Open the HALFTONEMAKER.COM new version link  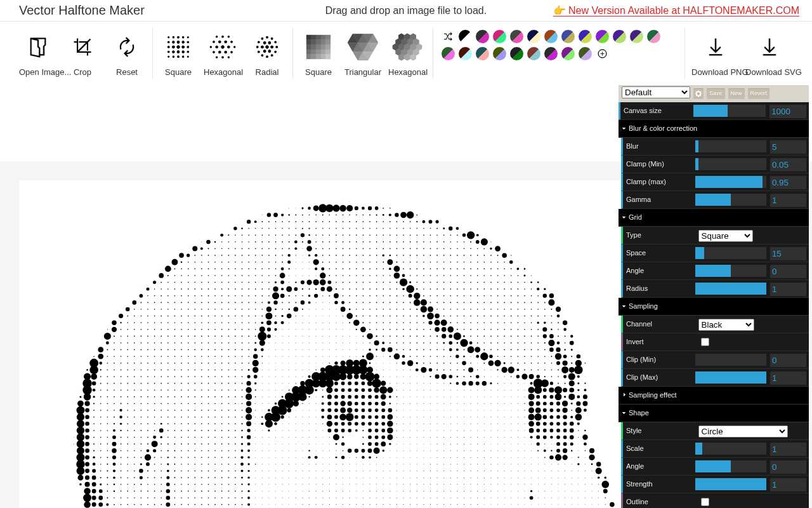683,10
